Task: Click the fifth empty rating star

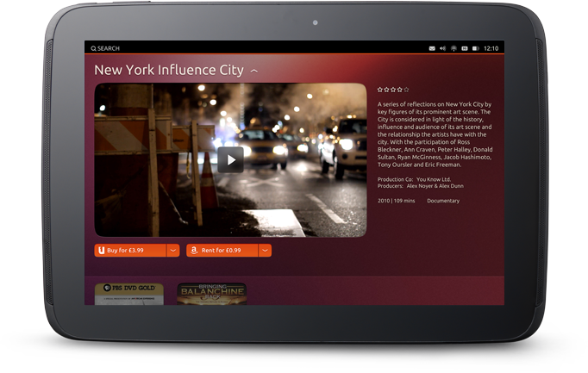Action: 407,90
